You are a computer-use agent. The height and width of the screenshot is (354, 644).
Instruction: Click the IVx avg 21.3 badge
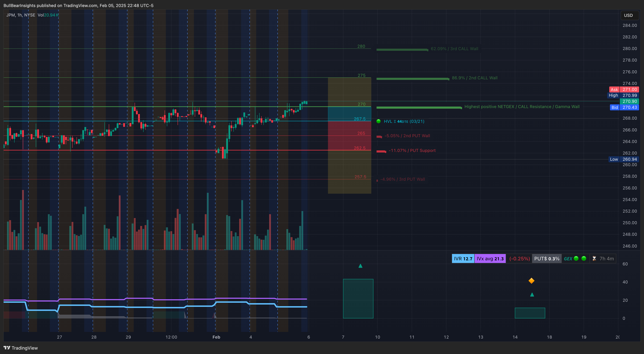click(x=490, y=259)
